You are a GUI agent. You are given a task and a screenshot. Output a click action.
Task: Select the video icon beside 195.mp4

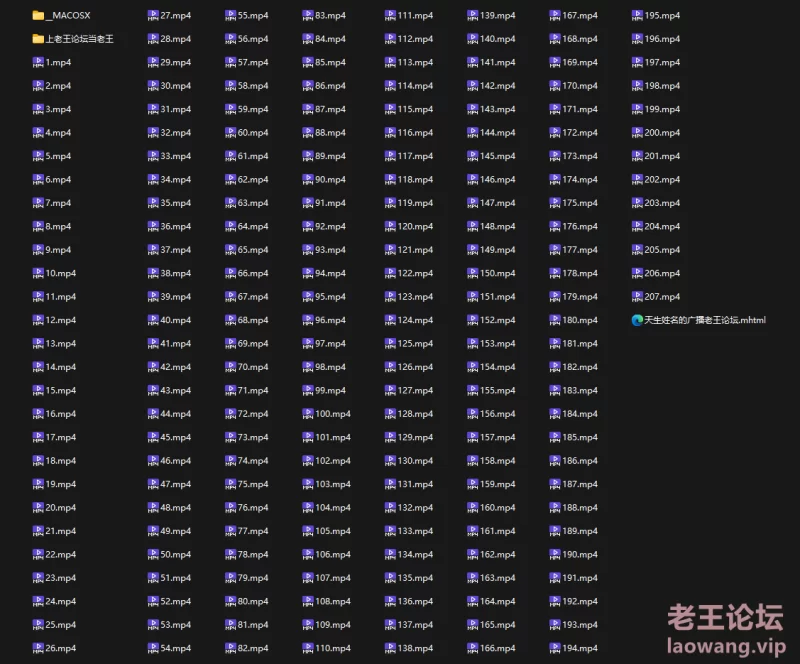click(x=637, y=15)
